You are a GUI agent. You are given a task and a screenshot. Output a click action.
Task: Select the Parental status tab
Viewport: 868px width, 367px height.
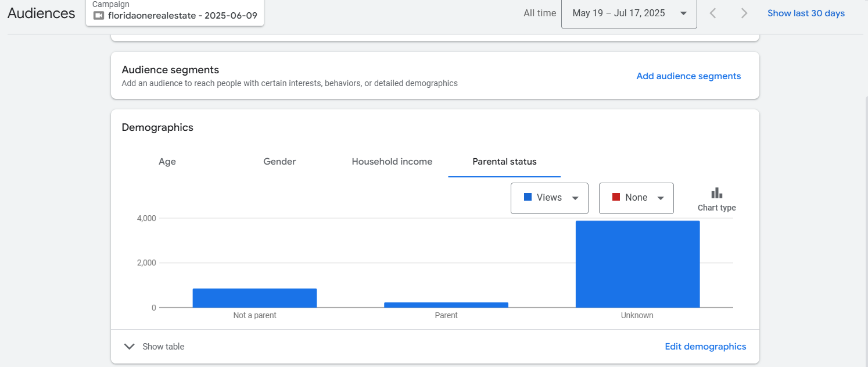pos(504,162)
